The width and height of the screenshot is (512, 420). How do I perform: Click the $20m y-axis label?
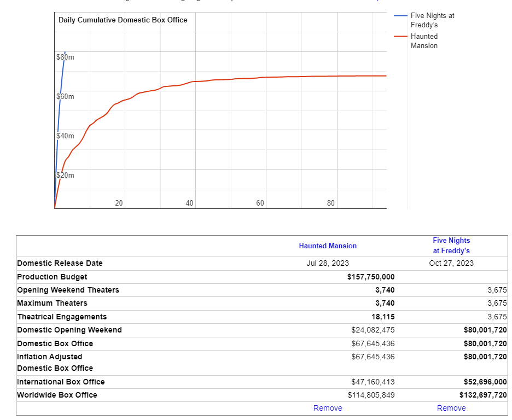(x=65, y=176)
